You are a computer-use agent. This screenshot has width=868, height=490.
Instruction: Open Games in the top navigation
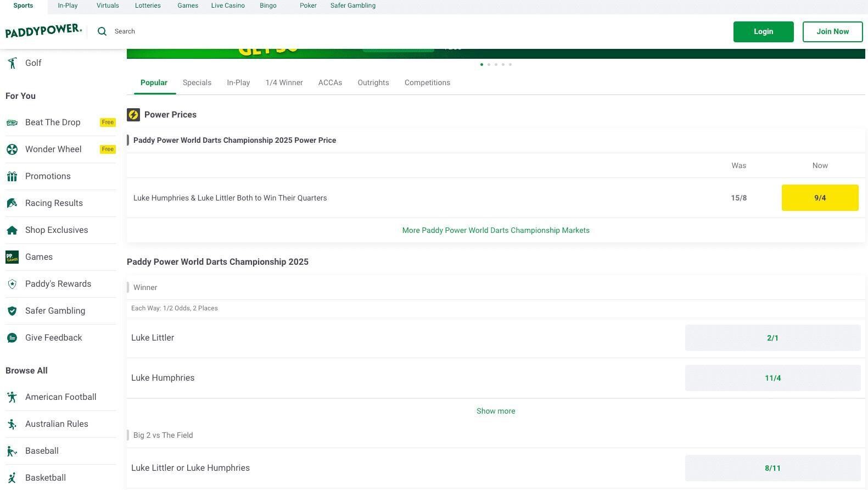click(188, 5)
